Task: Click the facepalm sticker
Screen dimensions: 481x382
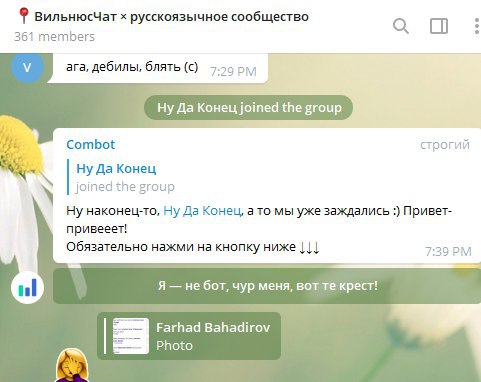Action: coord(72,365)
